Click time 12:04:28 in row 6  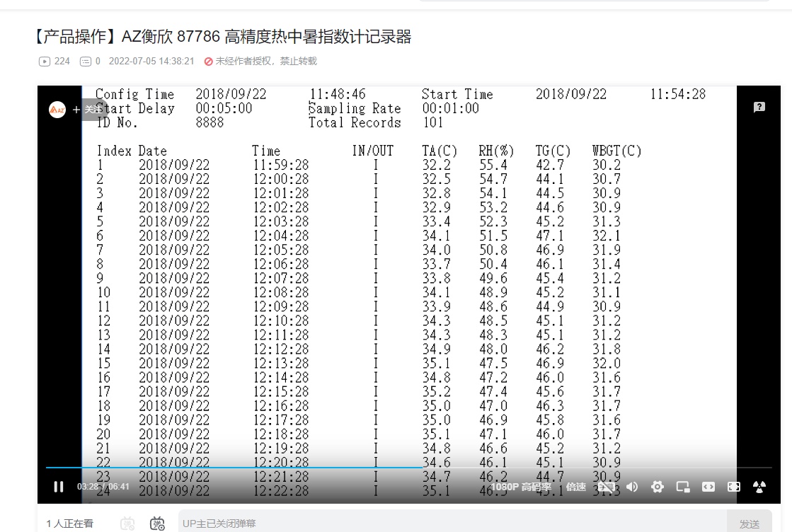click(281, 236)
